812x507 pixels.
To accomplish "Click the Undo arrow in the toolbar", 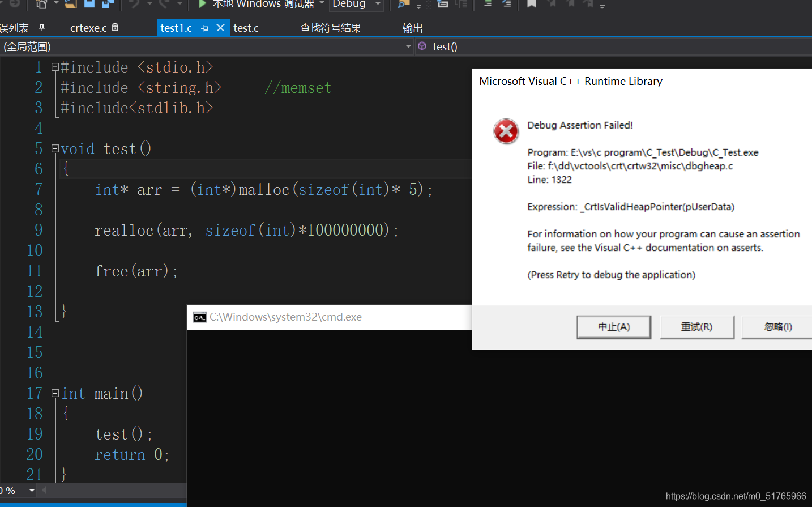I will click(135, 3).
